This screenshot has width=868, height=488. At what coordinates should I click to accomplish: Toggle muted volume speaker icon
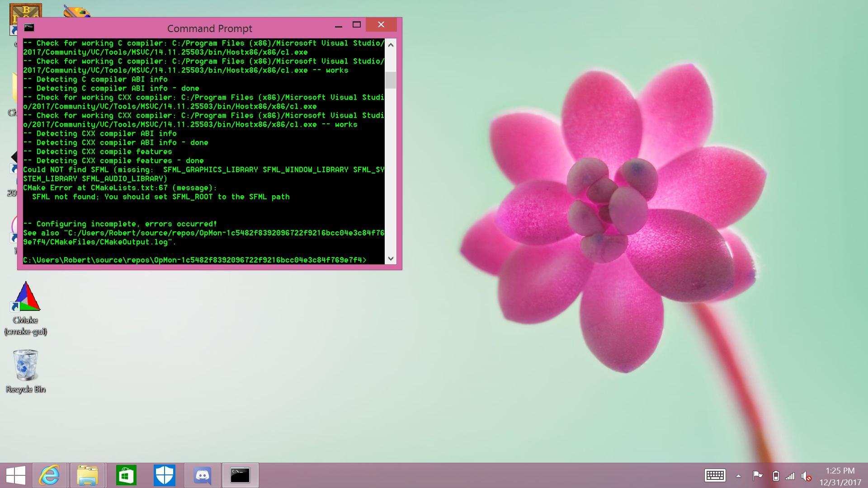806,476
